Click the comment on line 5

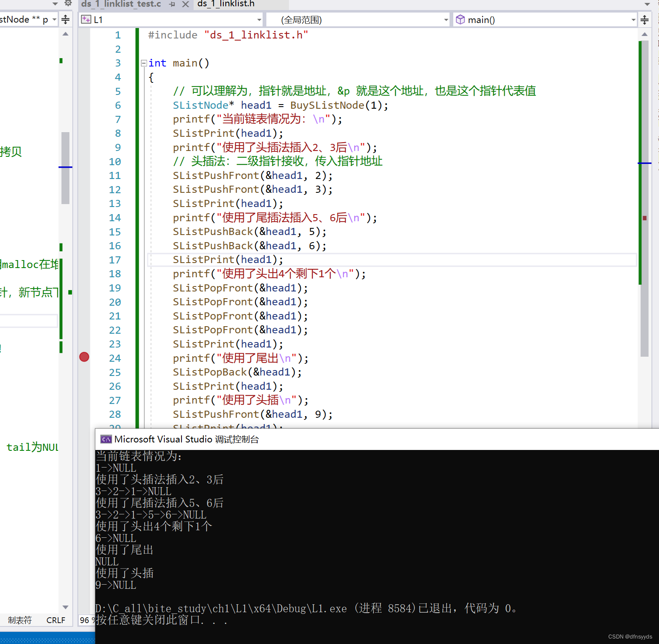click(355, 91)
